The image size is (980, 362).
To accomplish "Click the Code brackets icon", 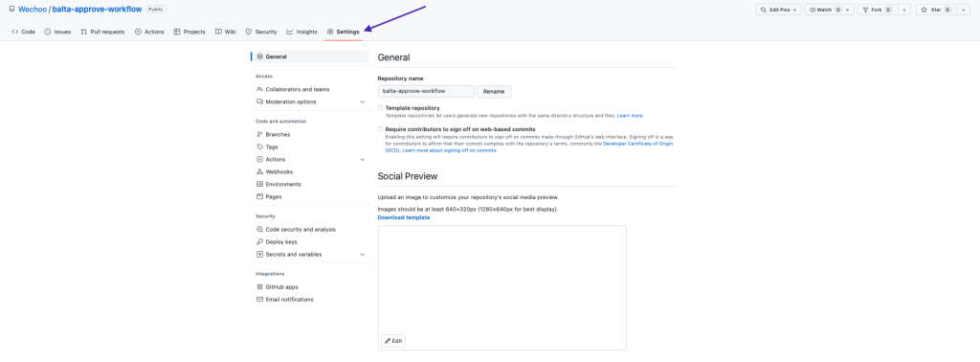I will pos(15,32).
